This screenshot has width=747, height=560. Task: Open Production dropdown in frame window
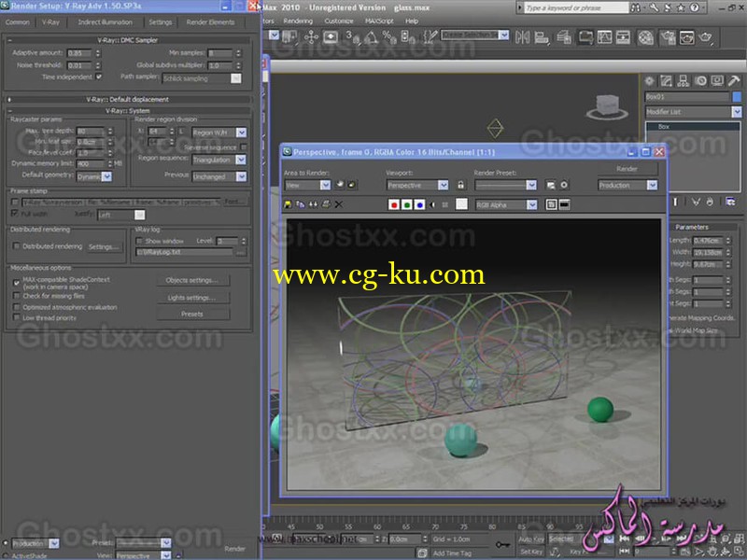[627, 185]
